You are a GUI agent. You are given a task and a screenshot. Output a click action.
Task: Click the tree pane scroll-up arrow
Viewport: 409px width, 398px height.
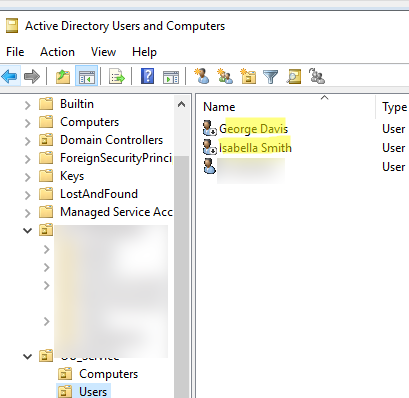pyautogui.click(x=181, y=104)
